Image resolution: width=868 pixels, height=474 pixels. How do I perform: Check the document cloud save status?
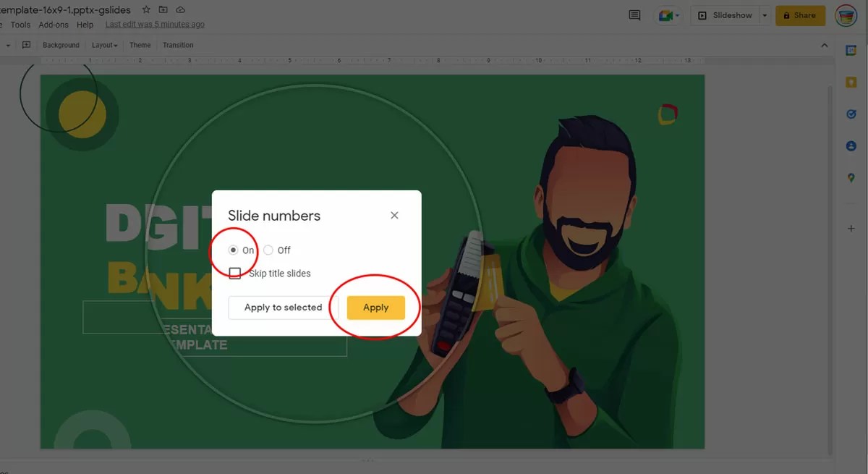click(x=180, y=9)
